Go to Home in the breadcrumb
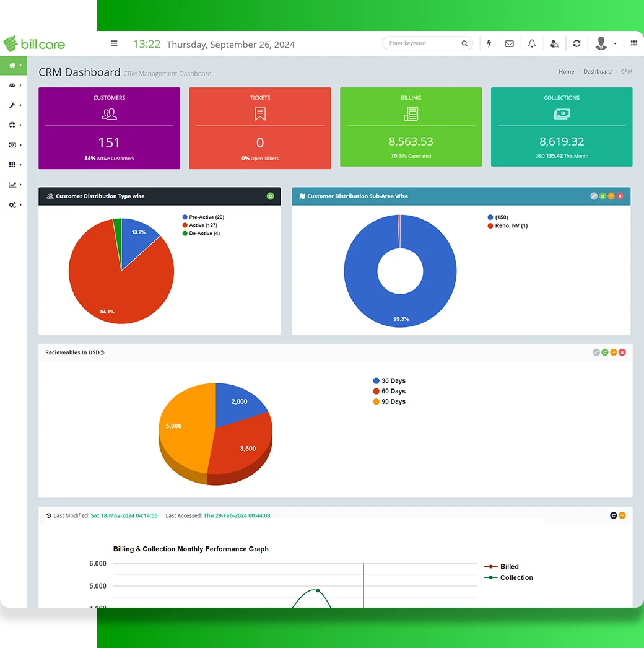The width and height of the screenshot is (644, 648). 566,72
